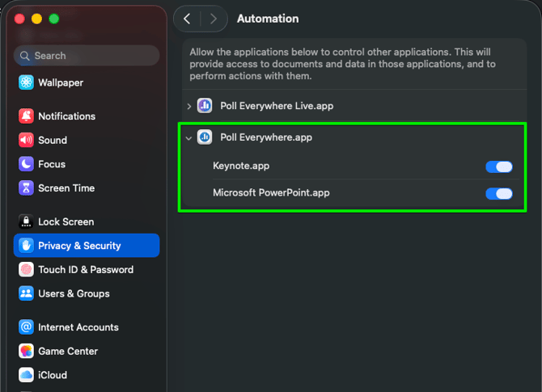542x392 pixels.
Task: Collapse Poll Everywhere.app chevron
Action: coord(188,138)
